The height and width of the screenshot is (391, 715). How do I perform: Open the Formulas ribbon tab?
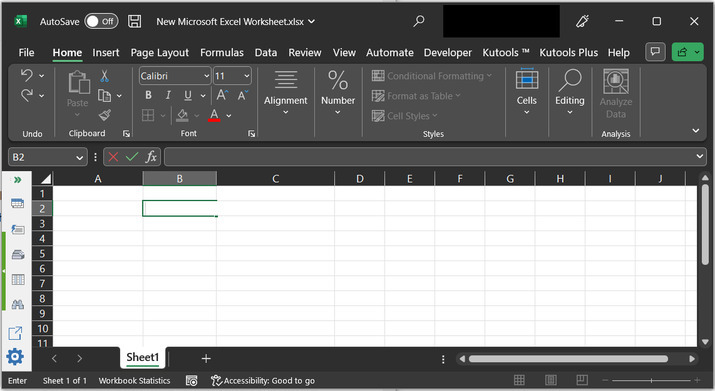pos(222,53)
